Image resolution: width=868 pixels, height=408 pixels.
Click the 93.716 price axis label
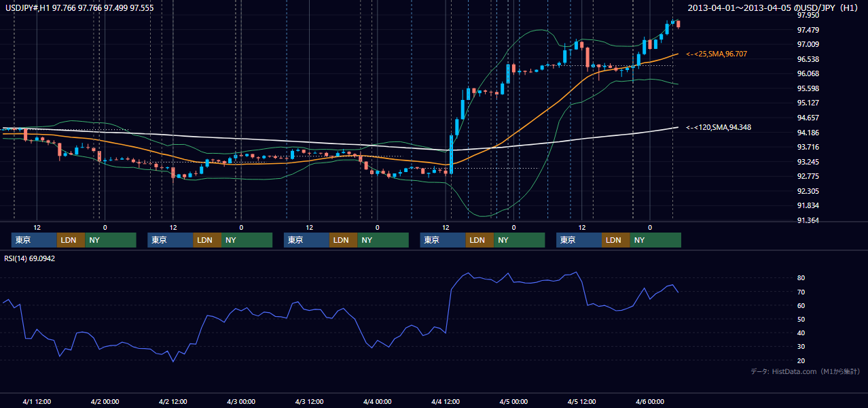(x=807, y=147)
